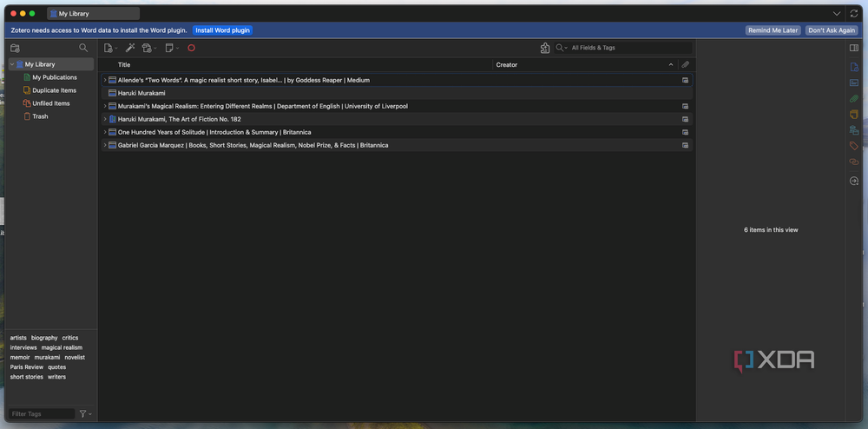Click the Remind Me Later button

coord(773,30)
